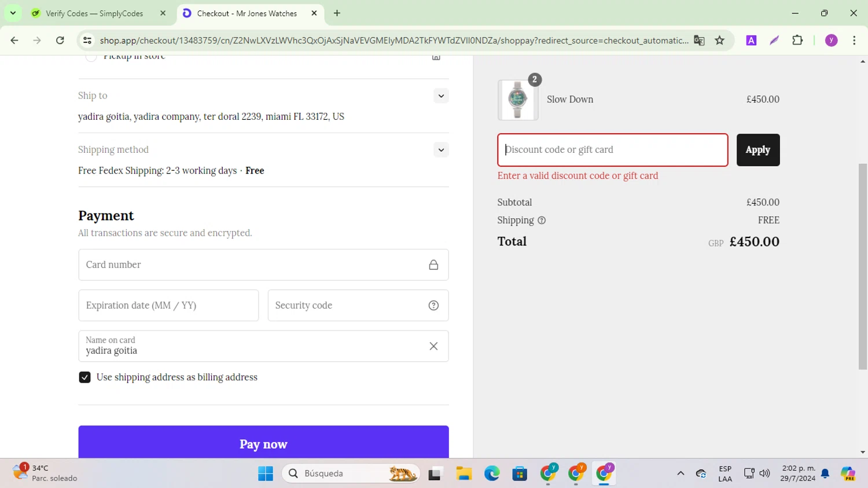Open the volume control in tray
This screenshot has height=488, width=868.
[x=764, y=474]
